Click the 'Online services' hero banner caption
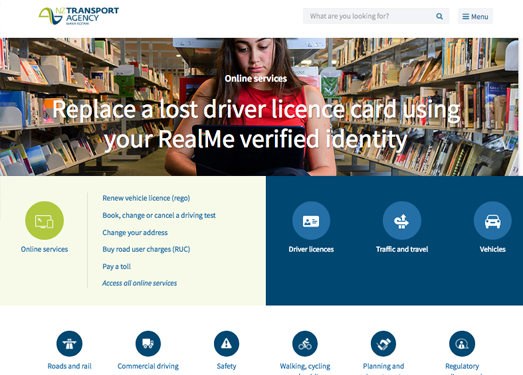Image resolution: width=523 pixels, height=375 pixels. pos(256,78)
